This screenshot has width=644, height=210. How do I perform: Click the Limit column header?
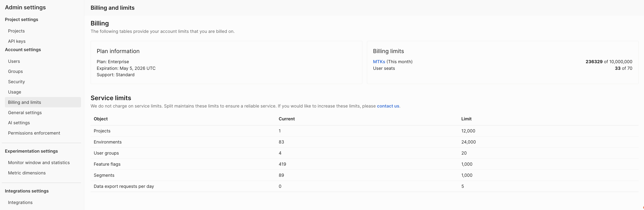tap(466, 119)
